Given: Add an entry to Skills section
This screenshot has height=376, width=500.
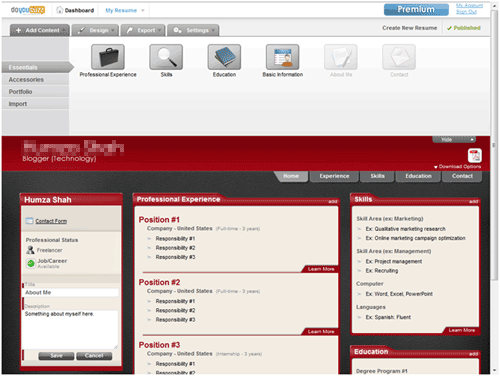Looking at the screenshot, I should [x=473, y=201].
